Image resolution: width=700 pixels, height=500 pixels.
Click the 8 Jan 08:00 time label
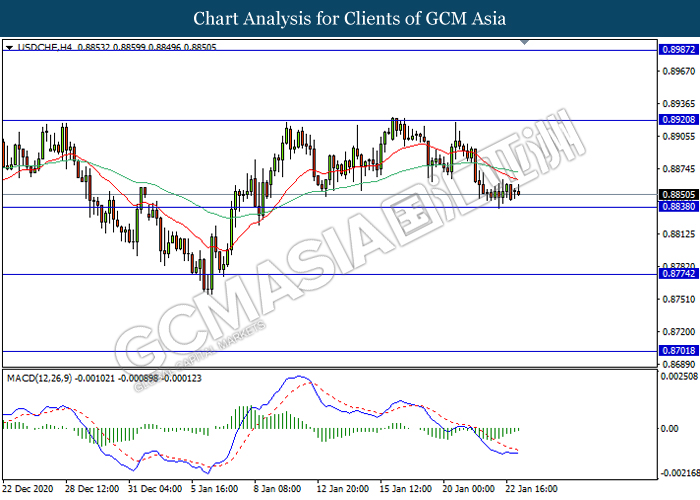(x=277, y=489)
